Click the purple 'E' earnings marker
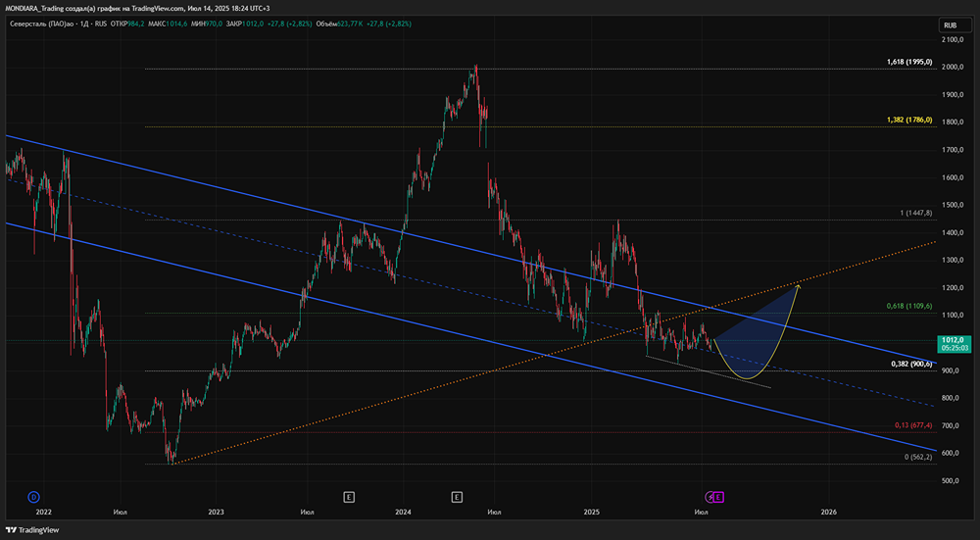Viewport: 980px width, 540px height. pos(719,497)
